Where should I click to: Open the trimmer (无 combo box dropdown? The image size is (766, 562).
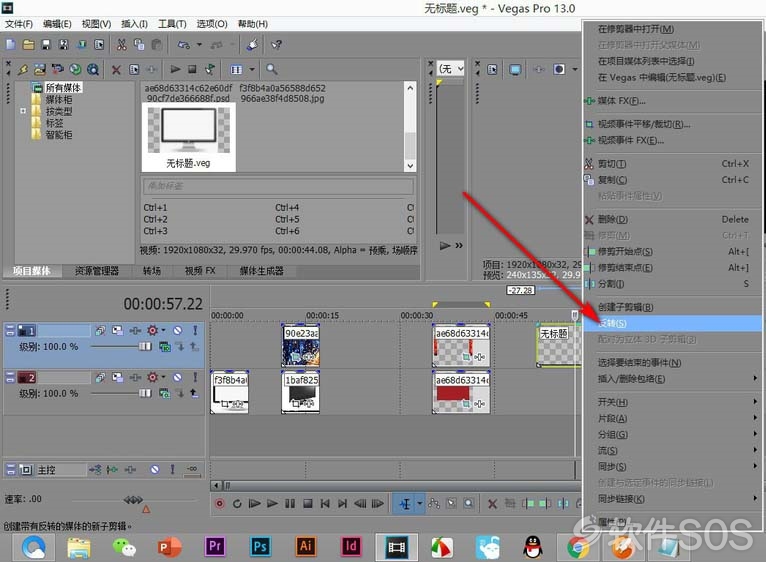click(460, 69)
